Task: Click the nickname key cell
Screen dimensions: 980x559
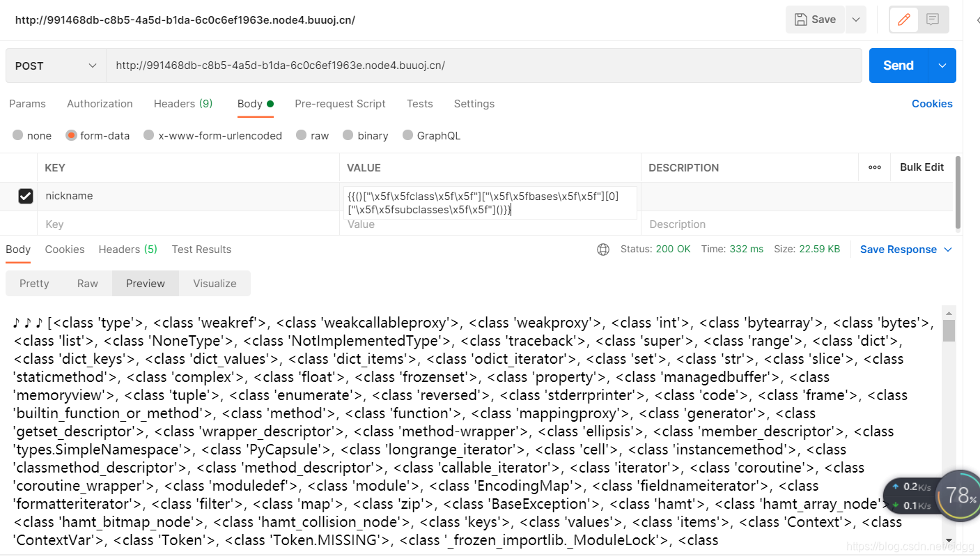Action: tap(188, 197)
